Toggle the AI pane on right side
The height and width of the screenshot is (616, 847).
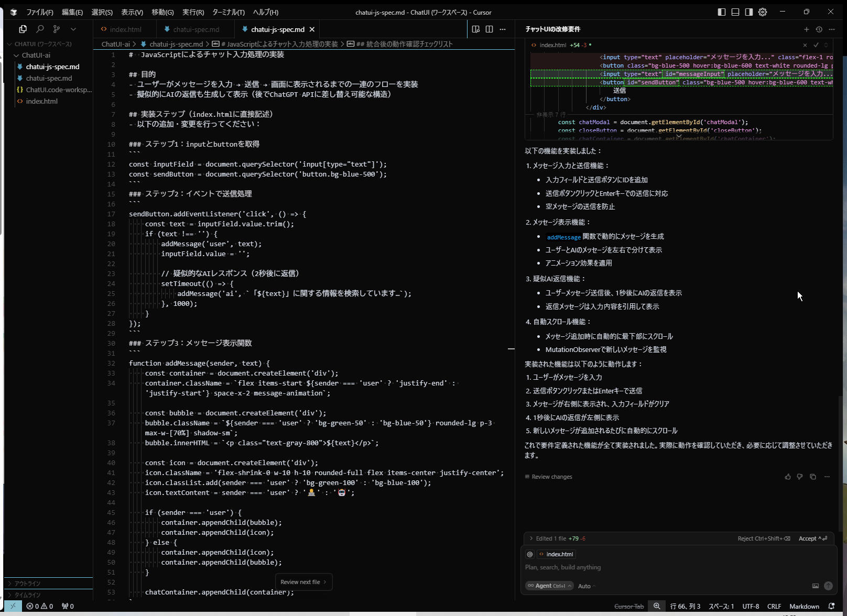[x=749, y=12]
